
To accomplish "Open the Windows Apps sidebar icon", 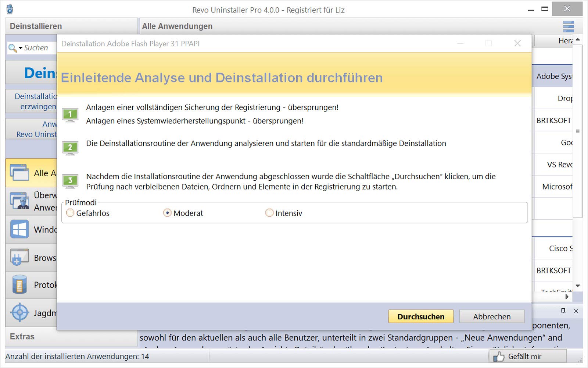I will coord(19,229).
